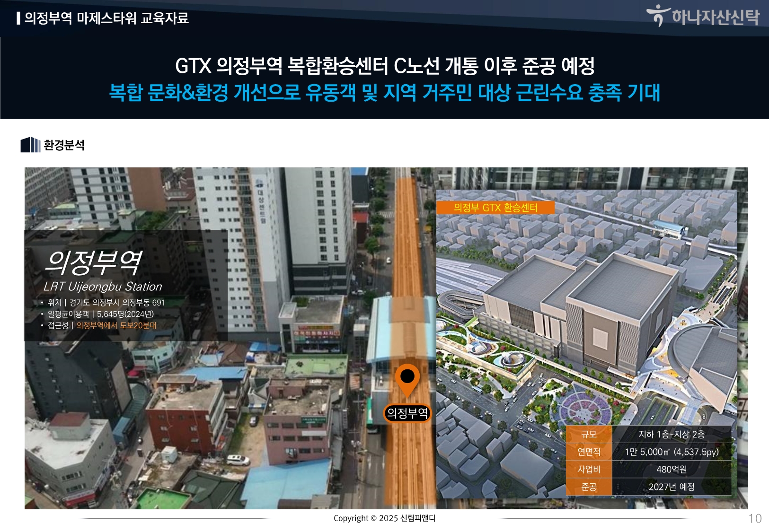
Task: Click the GTX transfer center rendering image
Action: pyautogui.click(x=587, y=344)
